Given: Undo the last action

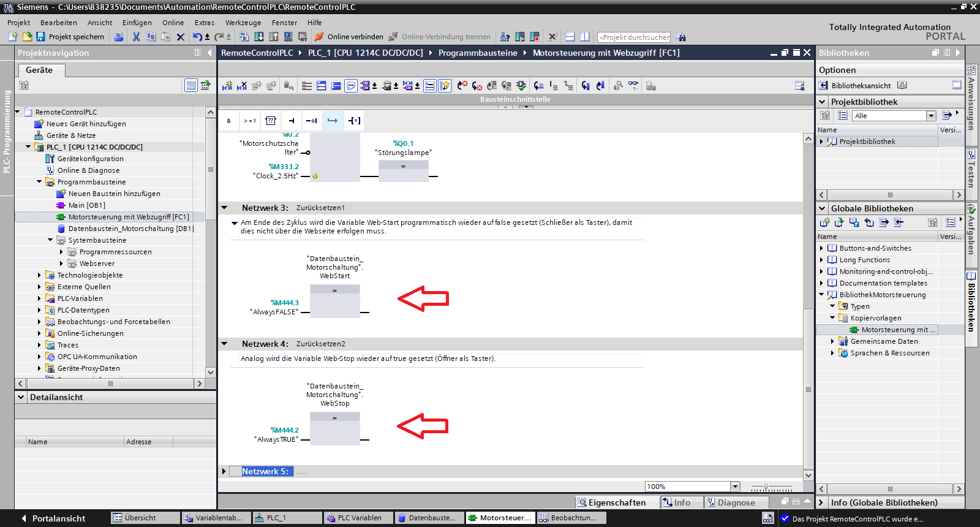Looking at the screenshot, I should [x=197, y=37].
